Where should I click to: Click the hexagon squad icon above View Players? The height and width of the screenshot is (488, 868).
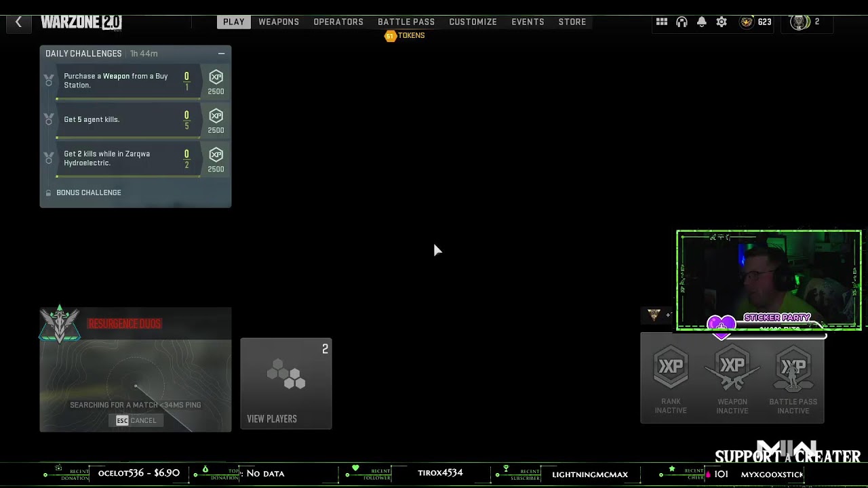tap(286, 374)
